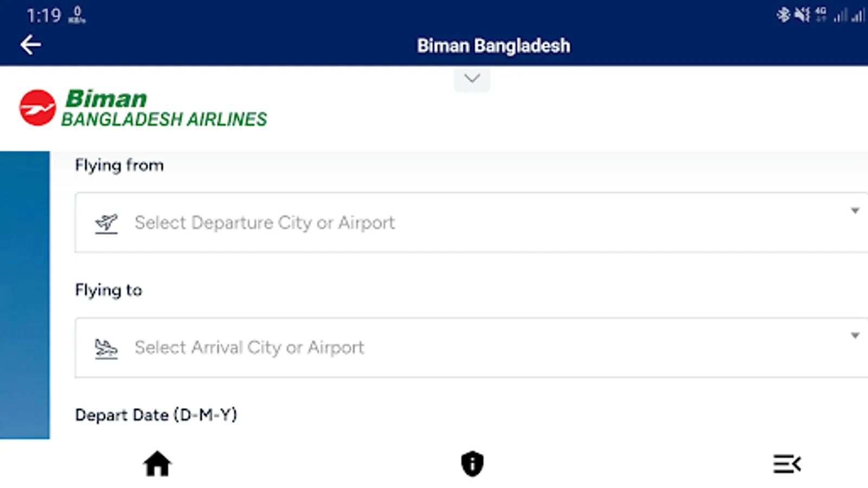Tap the Bluetooth status icon
The image size is (868, 488).
click(783, 15)
